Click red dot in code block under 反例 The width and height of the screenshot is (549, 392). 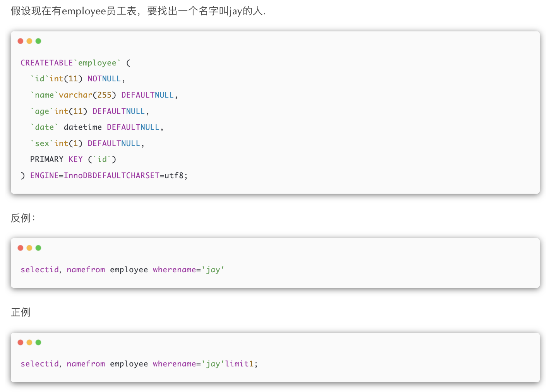tap(21, 248)
